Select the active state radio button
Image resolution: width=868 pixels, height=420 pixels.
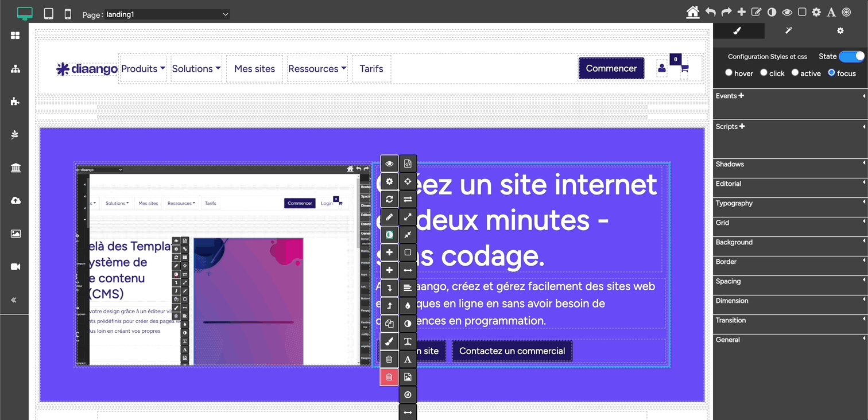(795, 73)
